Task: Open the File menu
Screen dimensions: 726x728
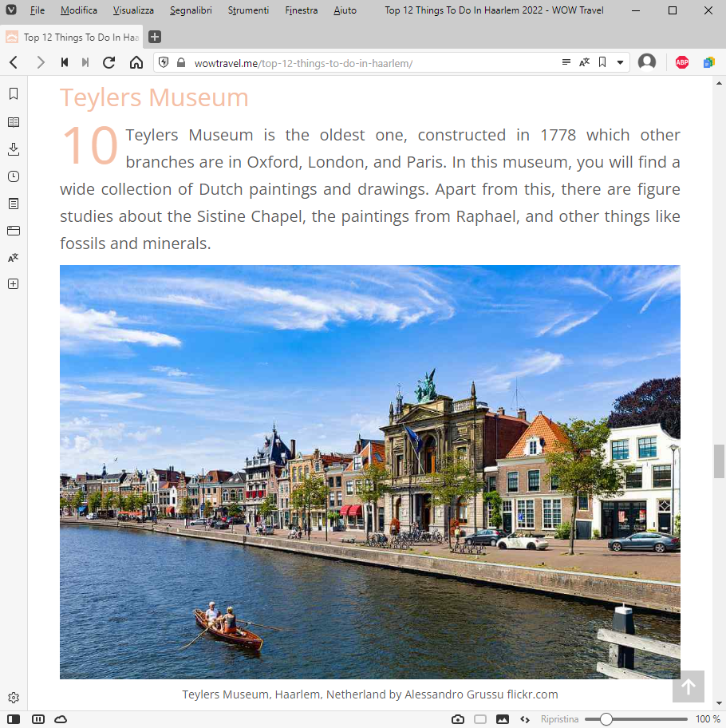Action: (x=37, y=10)
